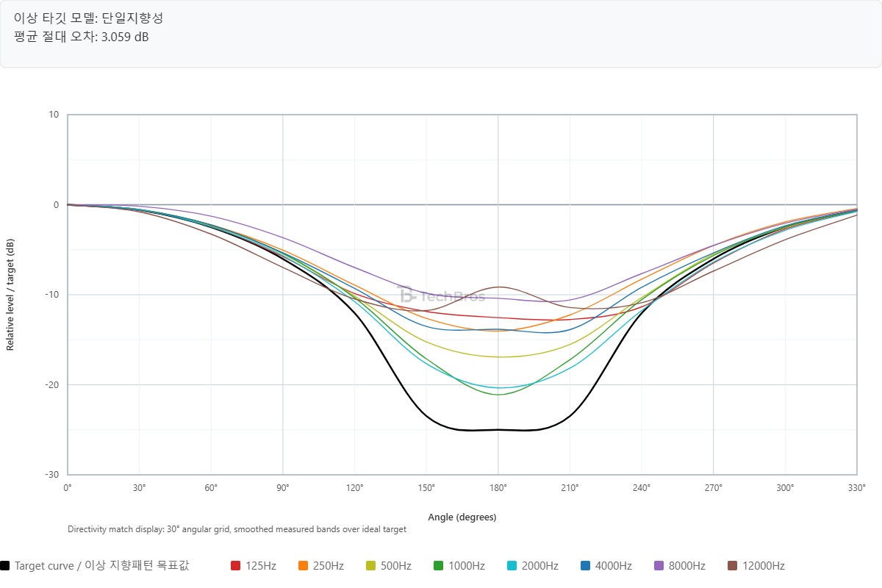Hide the 8000Hz series via legend

click(680, 565)
